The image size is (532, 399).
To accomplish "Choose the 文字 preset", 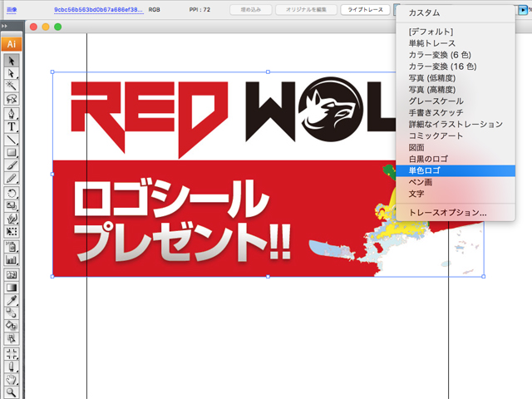I will point(456,194).
